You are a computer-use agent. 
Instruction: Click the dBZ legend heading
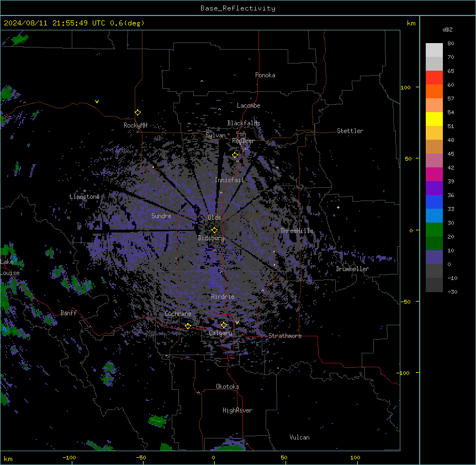(x=447, y=30)
